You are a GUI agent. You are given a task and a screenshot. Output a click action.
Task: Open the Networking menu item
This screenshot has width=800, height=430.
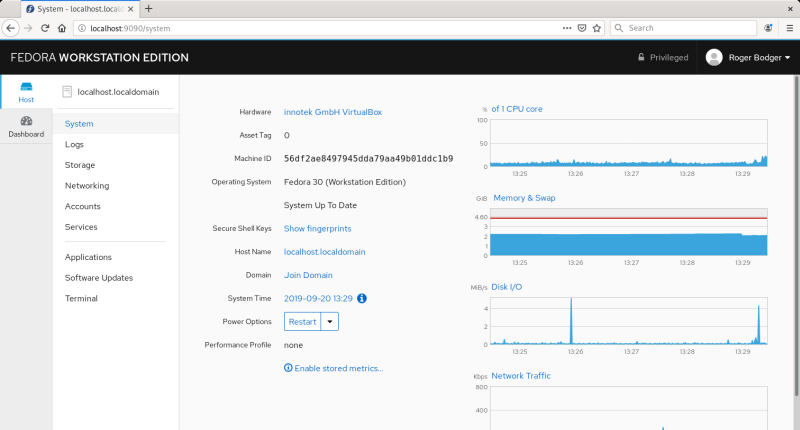tap(87, 186)
